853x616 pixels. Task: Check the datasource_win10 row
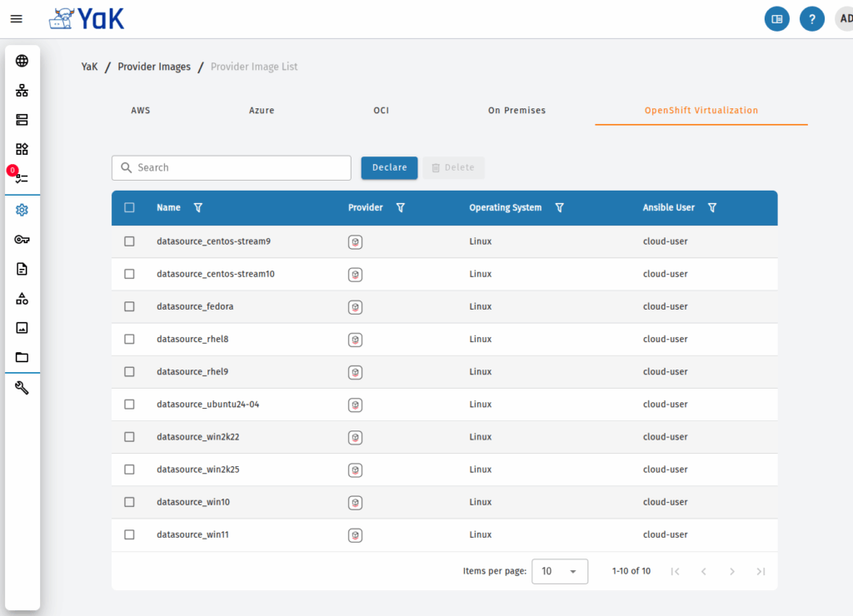pos(129,502)
